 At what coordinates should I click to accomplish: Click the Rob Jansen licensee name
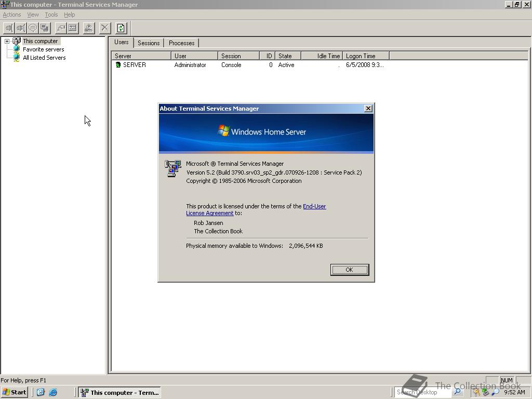click(x=208, y=223)
